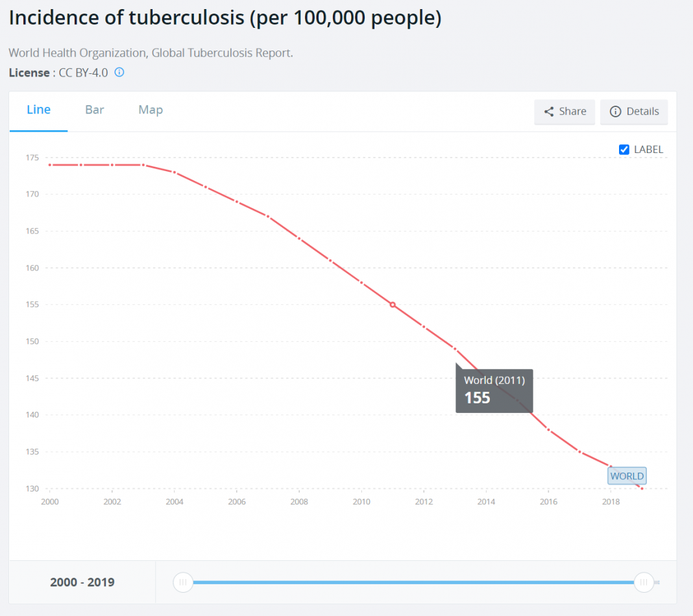Click the 2004 data point on the line
Image resolution: width=693 pixels, height=616 pixels.
click(175, 172)
